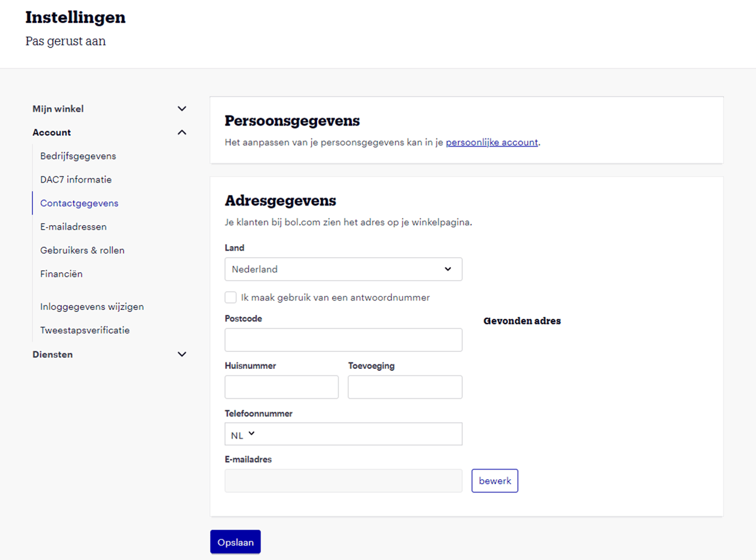This screenshot has width=756, height=560.
Task: Focus the Toevoeging input field
Action: pos(404,387)
